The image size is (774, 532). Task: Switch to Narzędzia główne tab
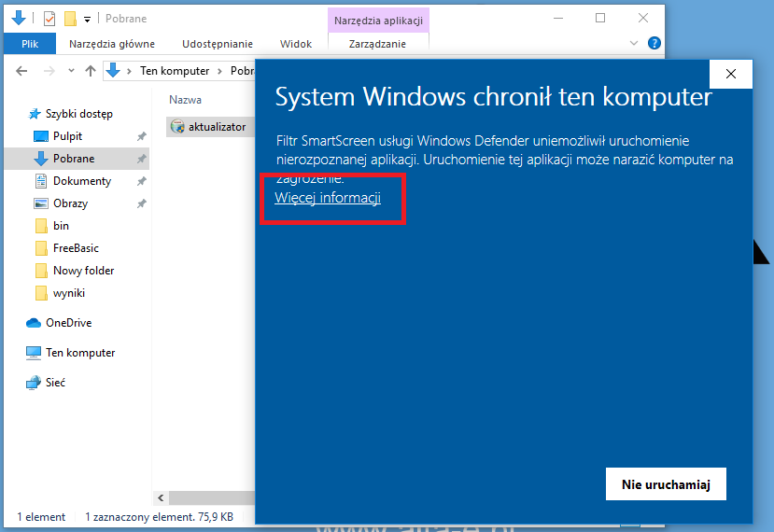tap(112, 44)
